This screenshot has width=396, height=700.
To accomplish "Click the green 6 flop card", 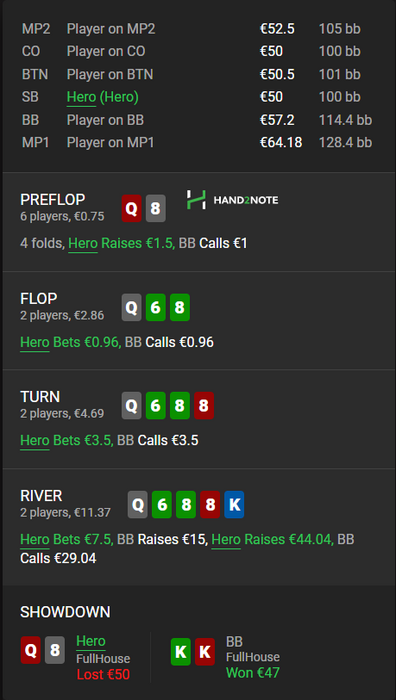I will (x=156, y=307).
